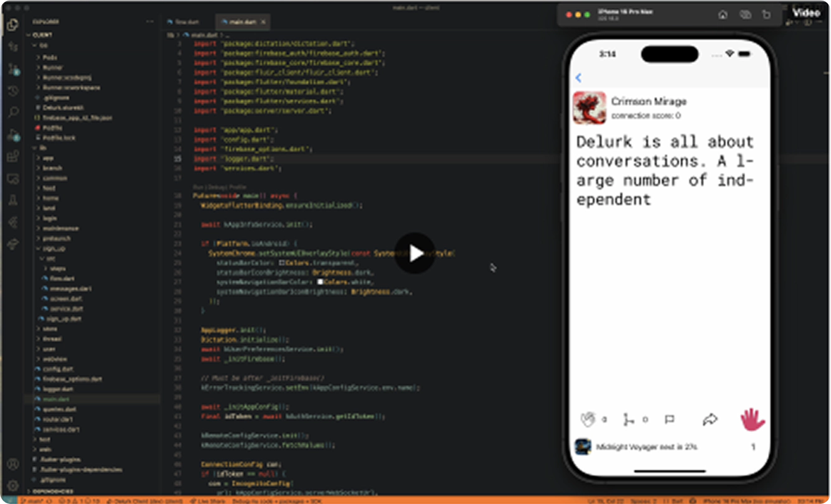Collapse the ios folder

click(x=44, y=45)
